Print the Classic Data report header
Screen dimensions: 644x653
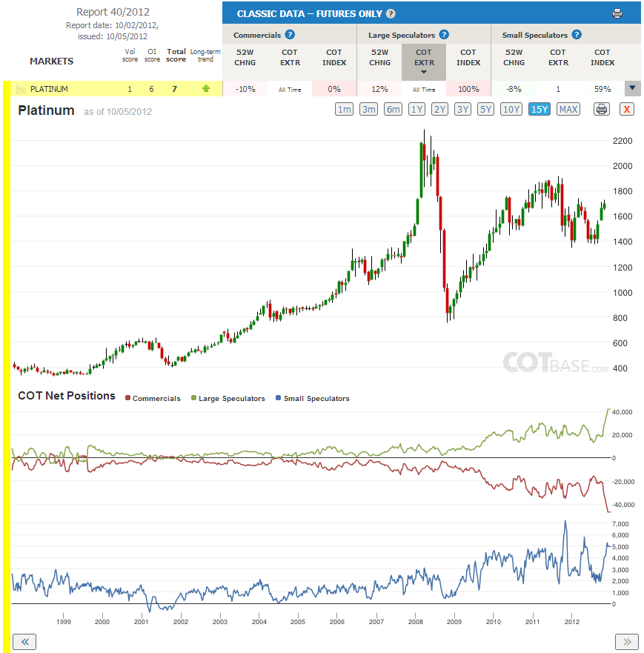click(617, 13)
